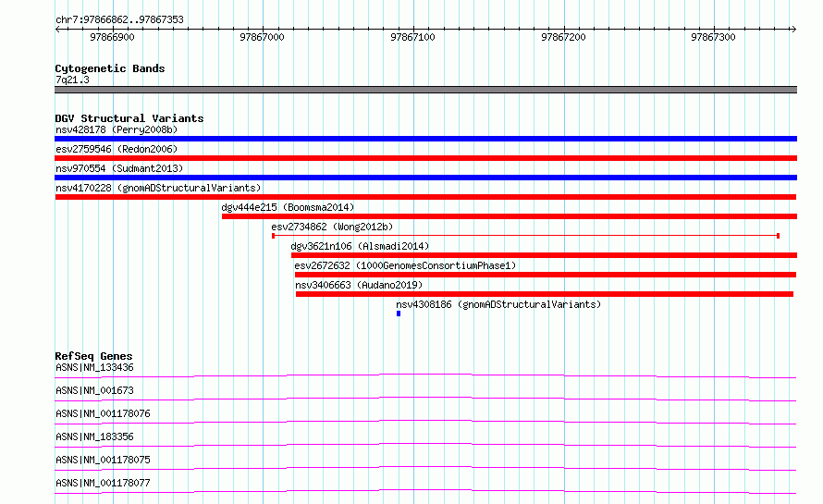Select the magenta line under ASNS|NM_001178076

[425, 422]
